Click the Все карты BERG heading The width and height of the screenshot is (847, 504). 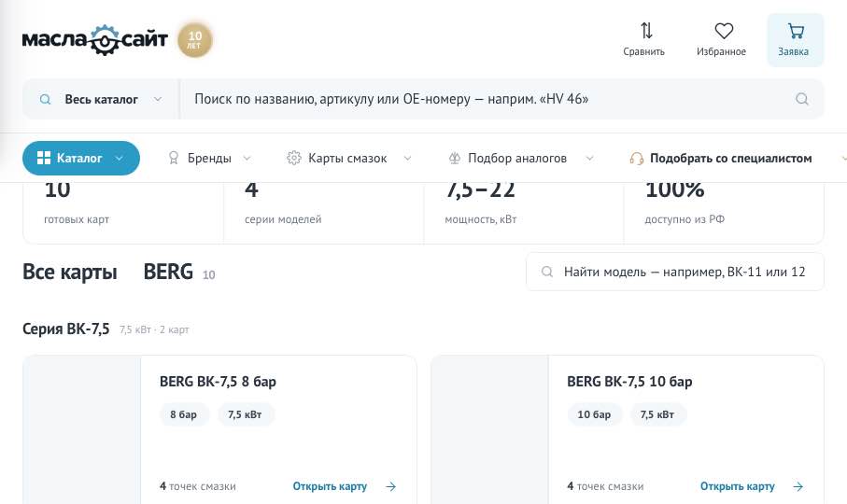107,272
